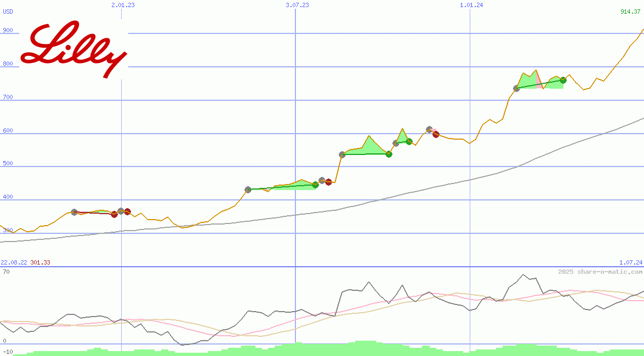Click the start date 22.08.22 label
The image size is (644, 356).
tap(14, 262)
